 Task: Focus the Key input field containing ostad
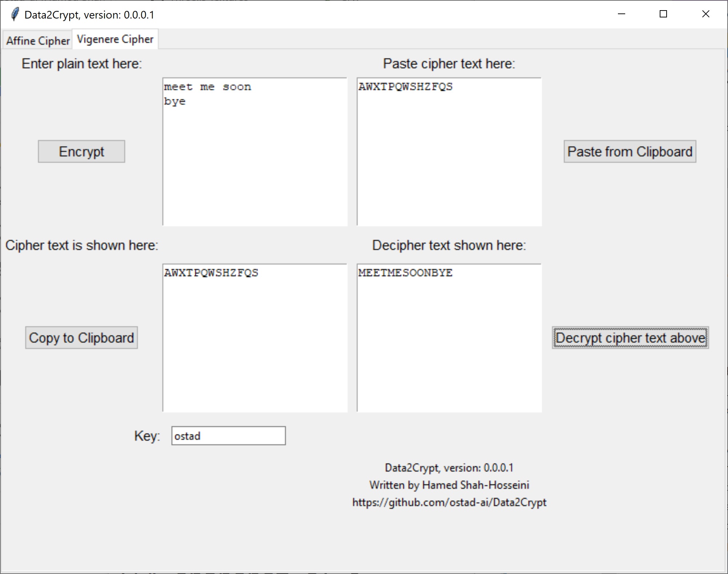pos(228,436)
